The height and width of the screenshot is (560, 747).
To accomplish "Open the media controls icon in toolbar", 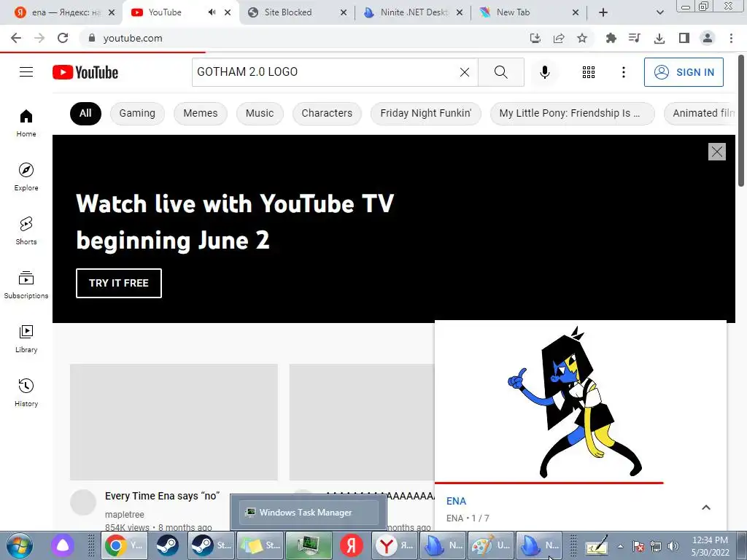I will 634,38.
